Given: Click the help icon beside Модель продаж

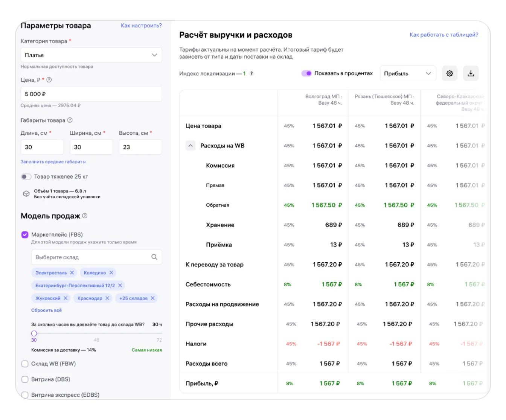Looking at the screenshot, I should (85, 216).
